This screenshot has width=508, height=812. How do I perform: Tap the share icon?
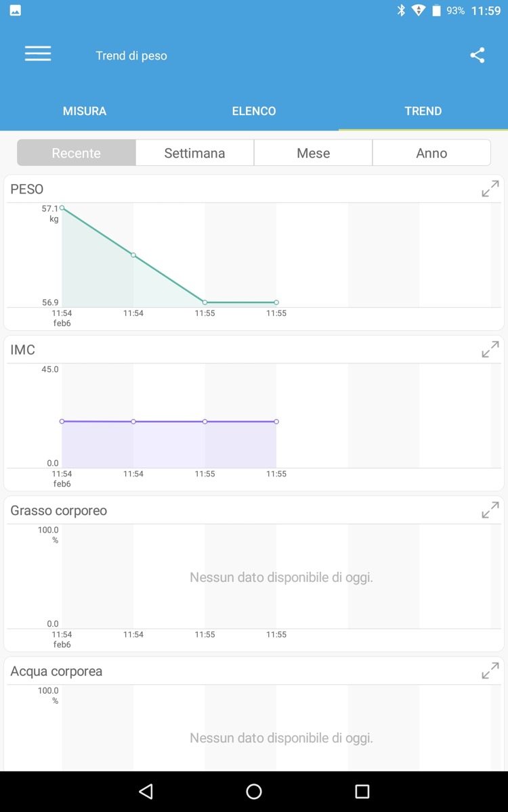pos(478,55)
